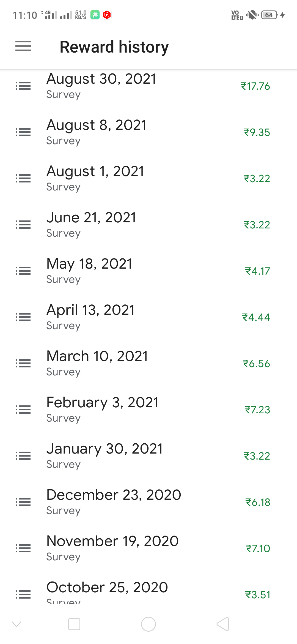The width and height of the screenshot is (297, 644).
Task: Collapse keyboard chevron in navigation bar
Action: pyautogui.click(x=16, y=624)
